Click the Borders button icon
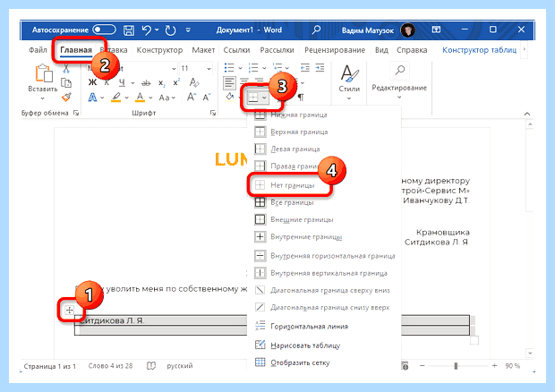The width and height of the screenshot is (555, 392). pyautogui.click(x=252, y=98)
